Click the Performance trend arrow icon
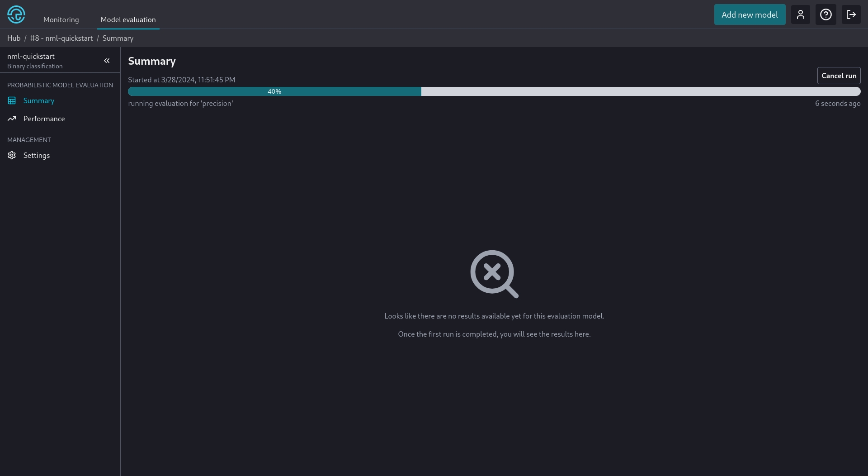The width and height of the screenshot is (868, 476). point(12,119)
